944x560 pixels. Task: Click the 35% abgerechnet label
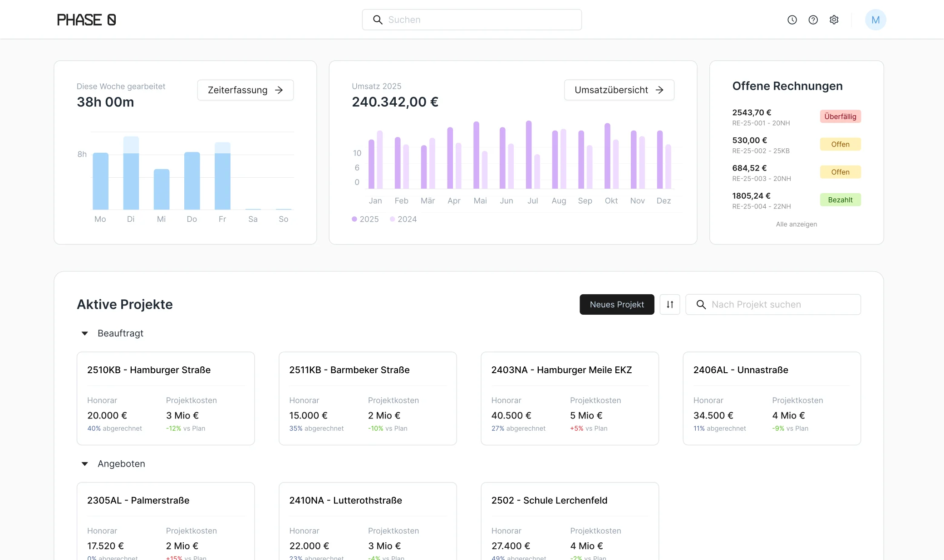coord(316,429)
